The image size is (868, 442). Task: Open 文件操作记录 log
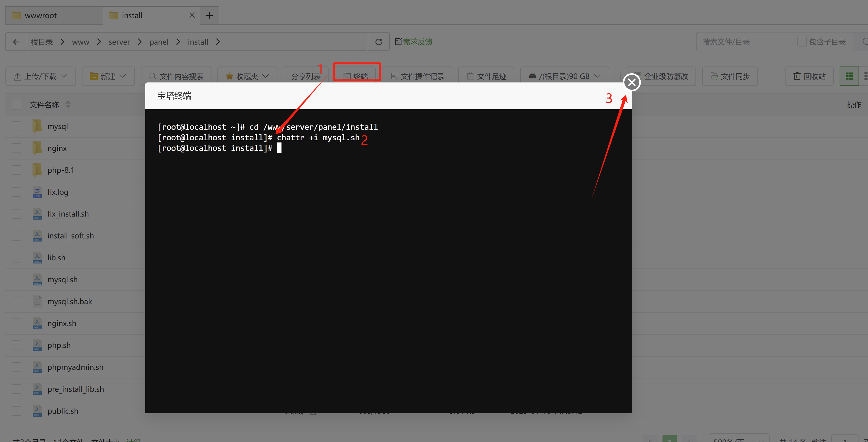click(x=417, y=77)
